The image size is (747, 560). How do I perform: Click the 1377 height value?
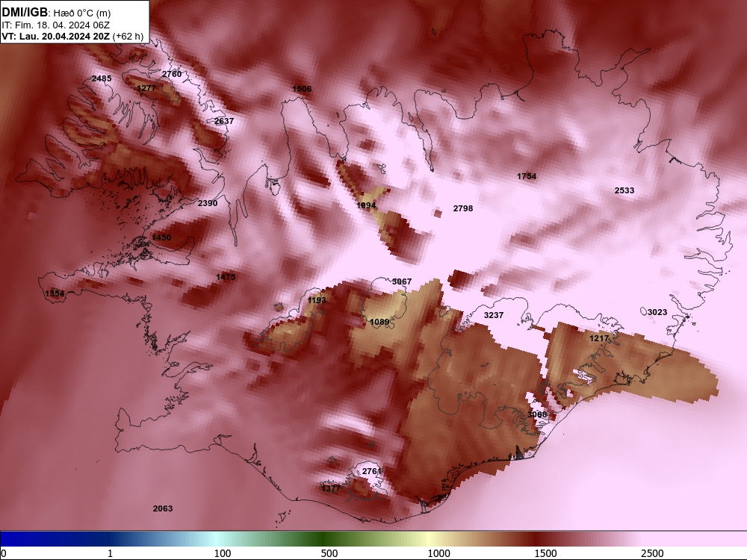(331, 488)
